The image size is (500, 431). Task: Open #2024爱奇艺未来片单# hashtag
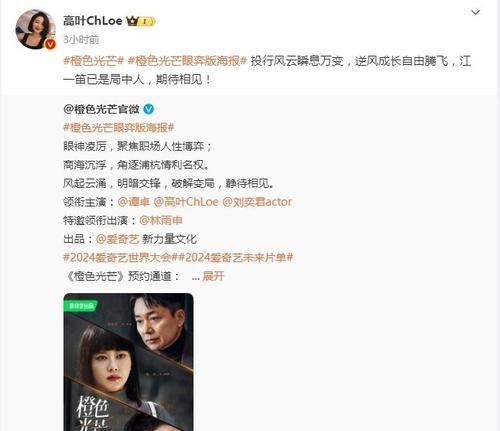[x=234, y=258]
